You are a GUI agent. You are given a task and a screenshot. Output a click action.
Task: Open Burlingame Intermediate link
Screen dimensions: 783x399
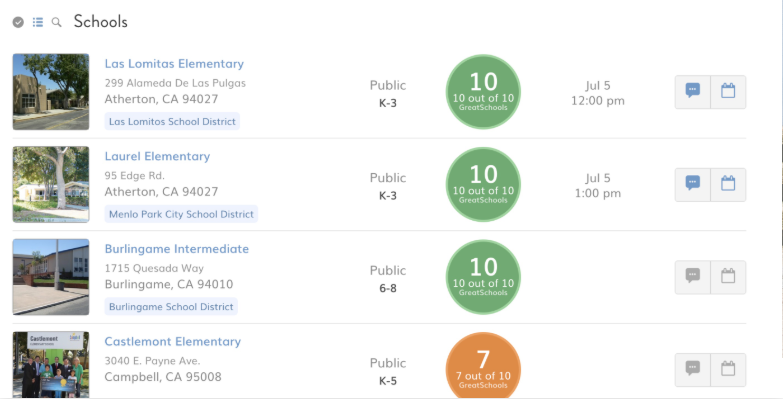click(x=177, y=249)
